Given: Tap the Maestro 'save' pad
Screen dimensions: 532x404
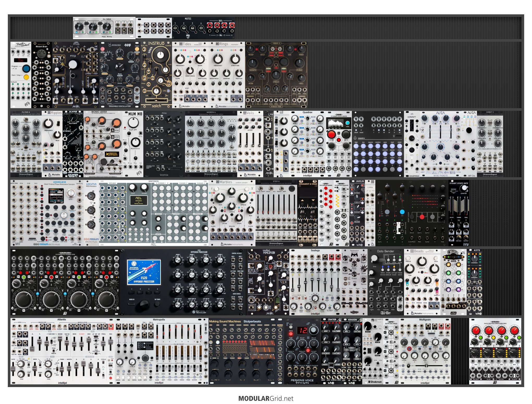Looking at the screenshot, I should tap(385, 146).
